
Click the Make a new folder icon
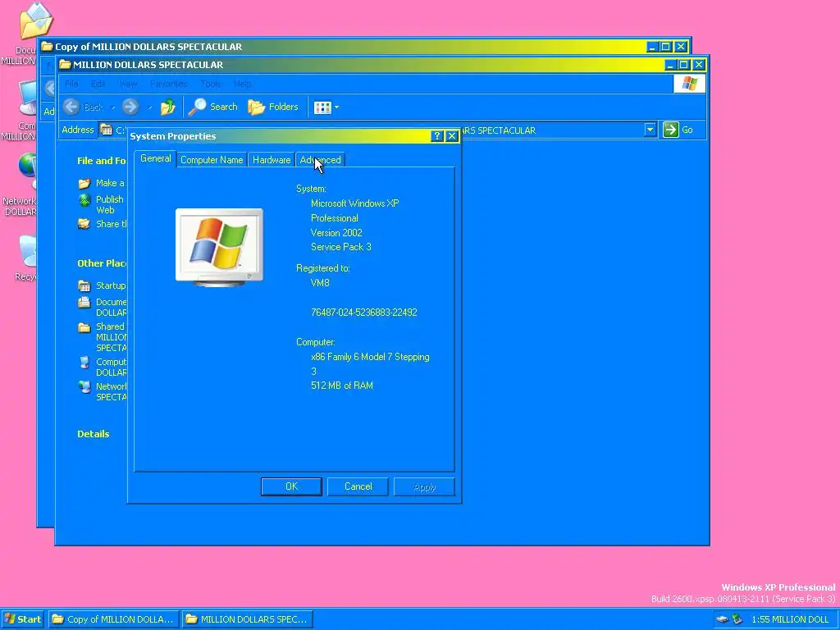click(x=84, y=184)
